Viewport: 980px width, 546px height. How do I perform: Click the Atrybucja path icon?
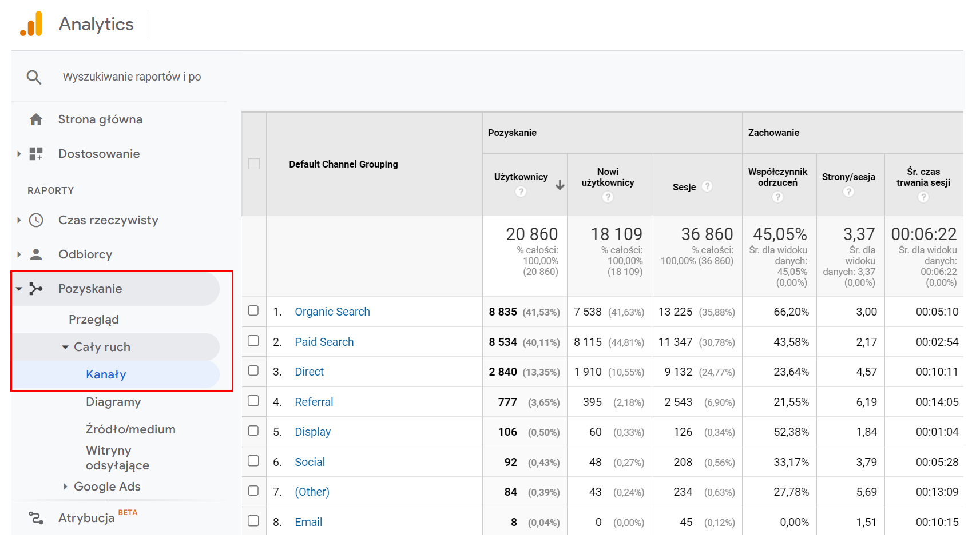coord(36,518)
